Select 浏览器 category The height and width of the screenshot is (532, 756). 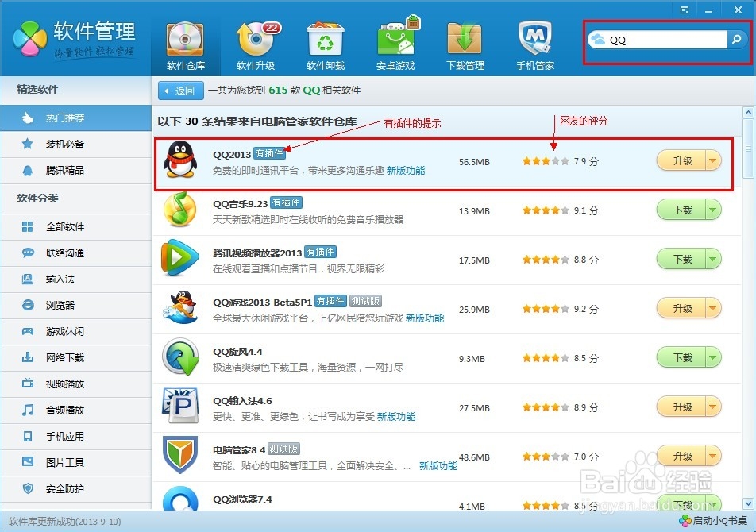(x=75, y=305)
